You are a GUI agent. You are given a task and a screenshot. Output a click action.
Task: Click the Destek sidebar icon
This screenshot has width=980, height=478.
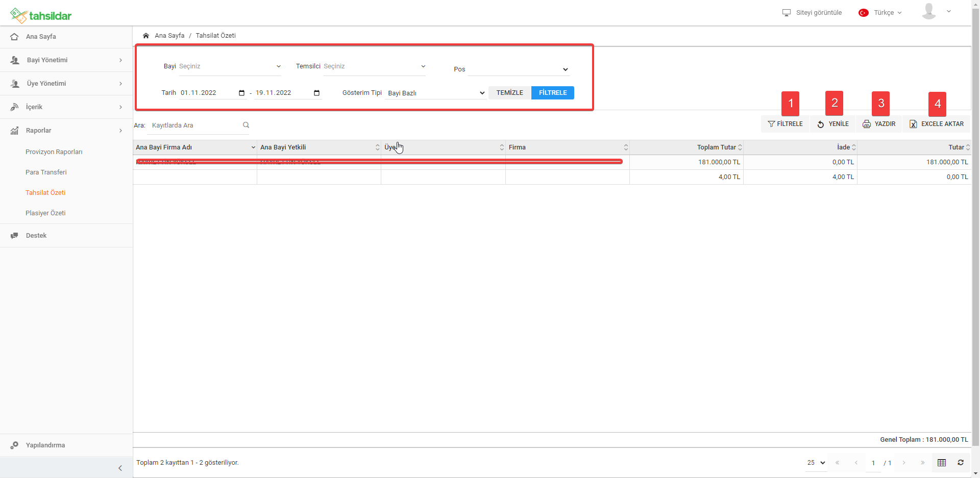point(14,236)
